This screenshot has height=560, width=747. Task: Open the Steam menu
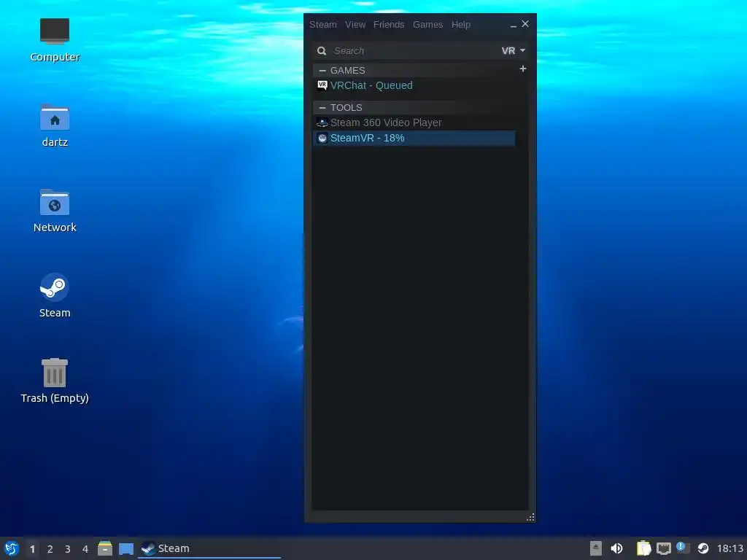322,25
